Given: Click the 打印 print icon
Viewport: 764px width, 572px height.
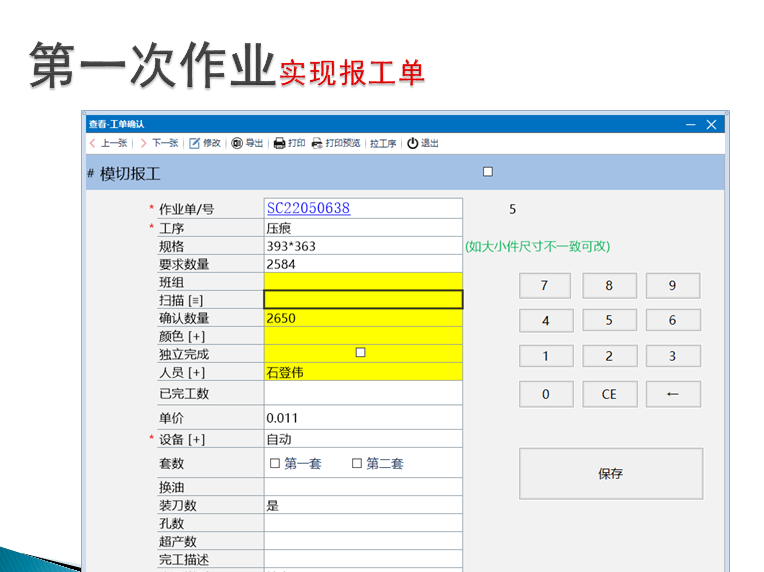Looking at the screenshot, I should (280, 143).
